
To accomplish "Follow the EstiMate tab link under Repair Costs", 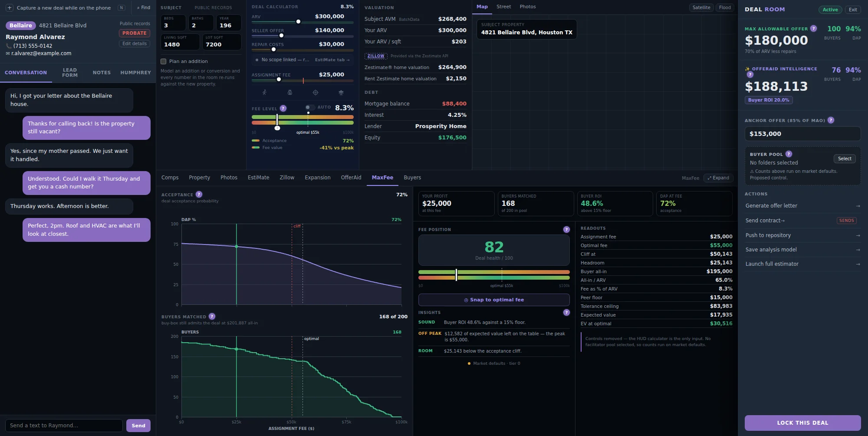I will coord(332,60).
